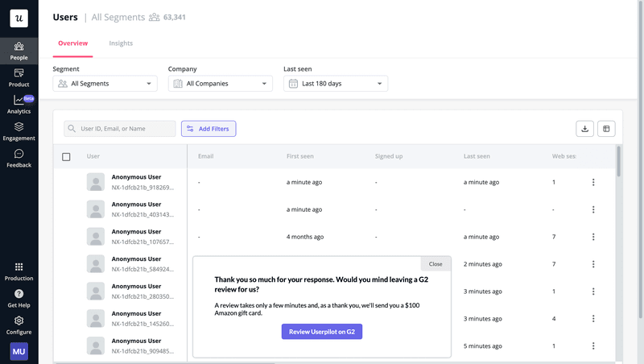This screenshot has height=364, width=644.
Task: Select the Overview tab
Action: (x=73, y=43)
